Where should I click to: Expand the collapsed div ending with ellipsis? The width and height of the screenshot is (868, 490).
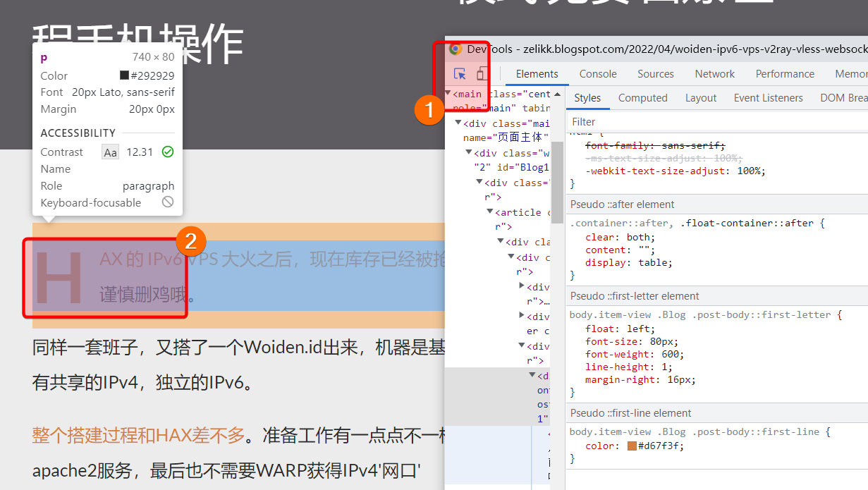[522, 286]
